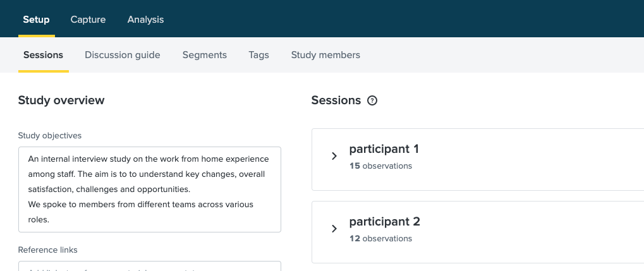
Task: Click into the Study objectives text box
Action: [x=150, y=190]
